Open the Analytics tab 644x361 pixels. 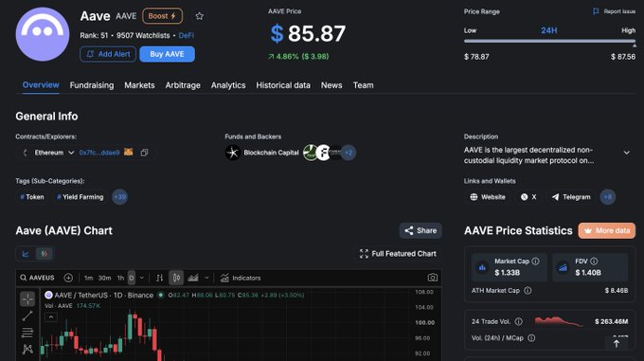pyautogui.click(x=228, y=85)
